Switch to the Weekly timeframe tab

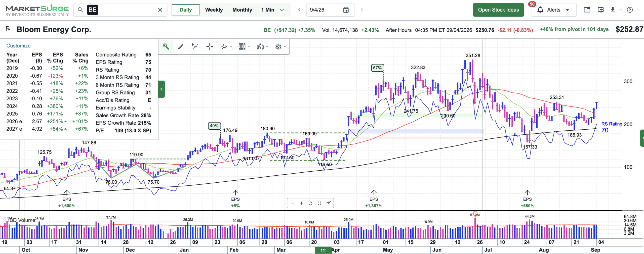click(x=214, y=10)
